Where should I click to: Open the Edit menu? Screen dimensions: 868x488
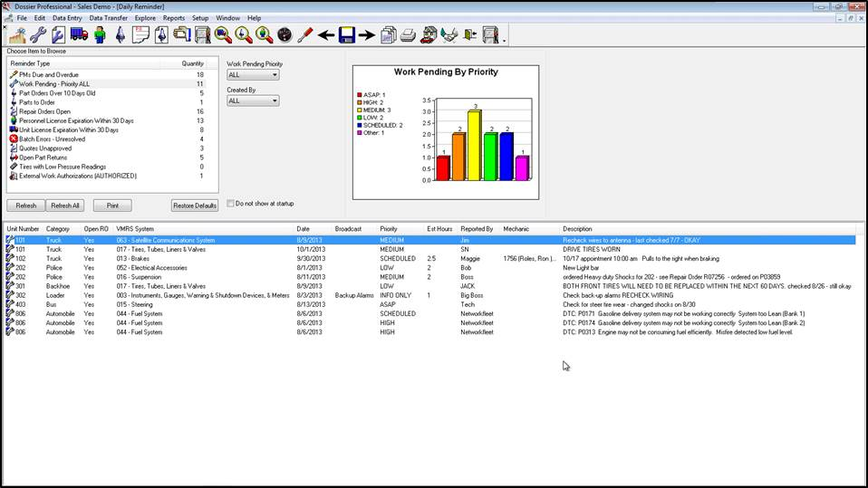click(40, 18)
